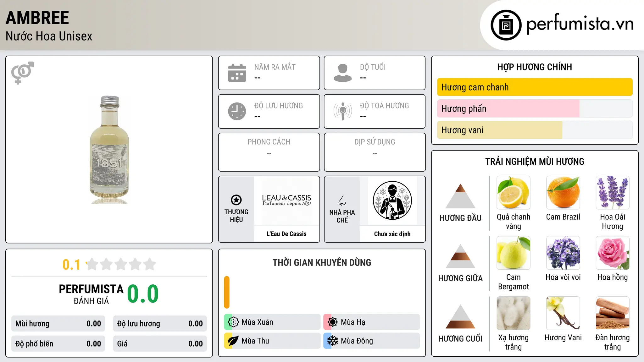This screenshot has height=362, width=644.
Task: Click the AMBREE perfume title
Action: pyautogui.click(x=37, y=18)
